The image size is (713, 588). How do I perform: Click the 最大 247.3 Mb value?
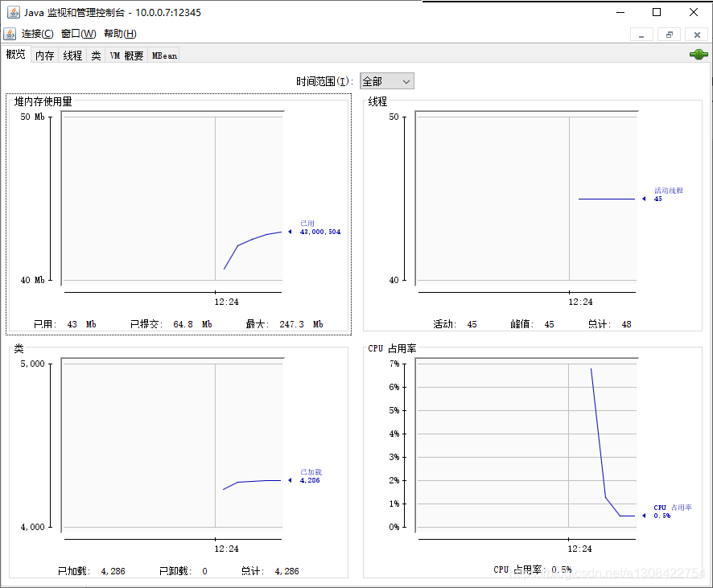coord(285,324)
